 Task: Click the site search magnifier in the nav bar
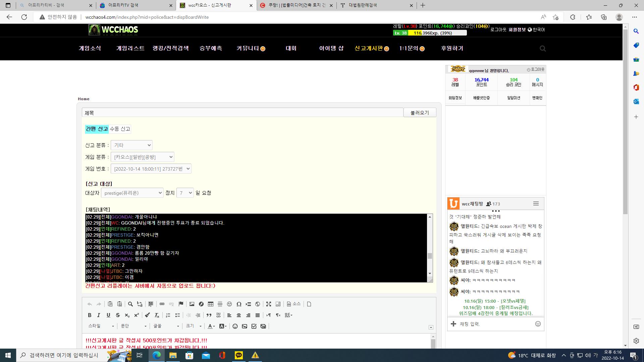point(543,49)
